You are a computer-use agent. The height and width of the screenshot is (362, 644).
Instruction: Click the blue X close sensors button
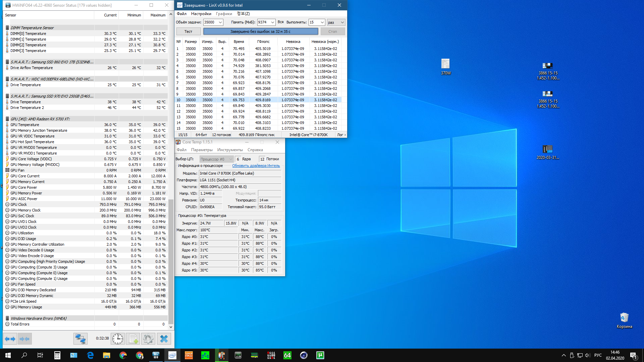coord(164,339)
